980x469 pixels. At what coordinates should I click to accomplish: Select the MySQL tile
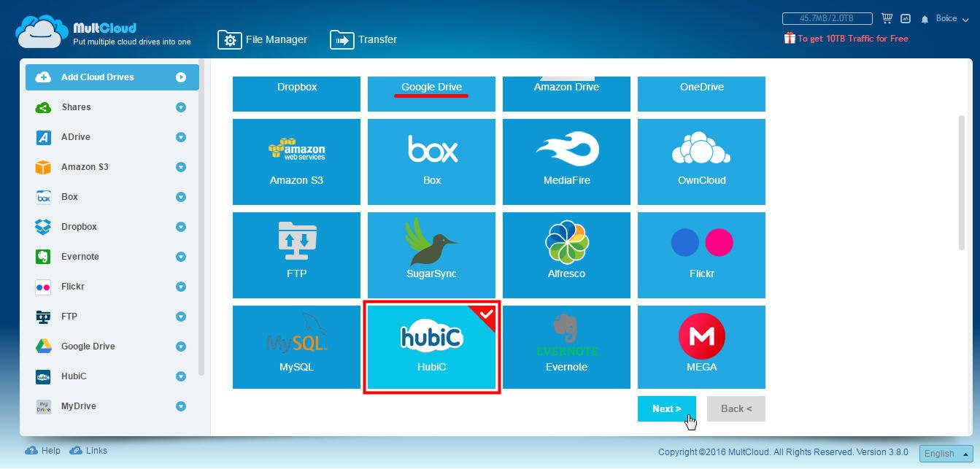[296, 347]
